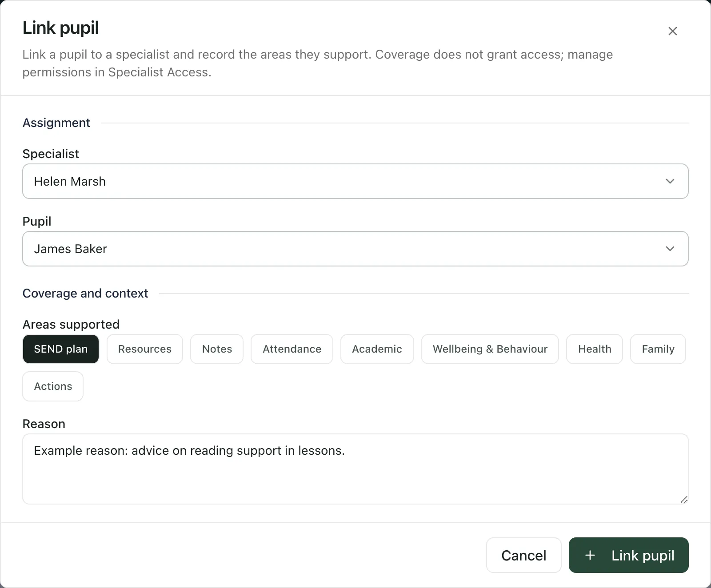Click the Areas supported label

tap(71, 324)
